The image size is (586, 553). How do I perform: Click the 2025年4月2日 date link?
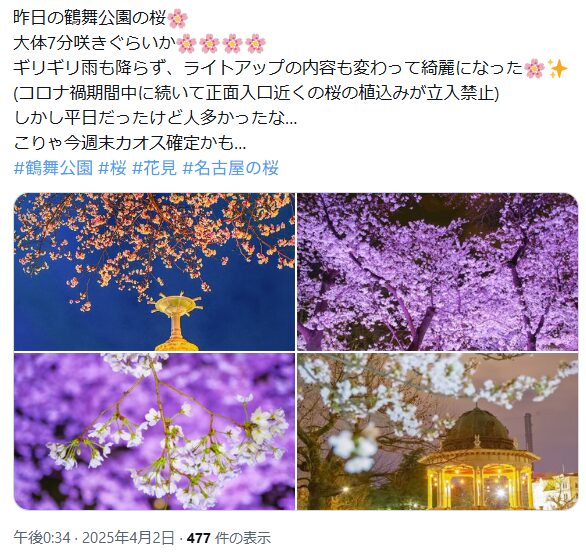[128, 538]
